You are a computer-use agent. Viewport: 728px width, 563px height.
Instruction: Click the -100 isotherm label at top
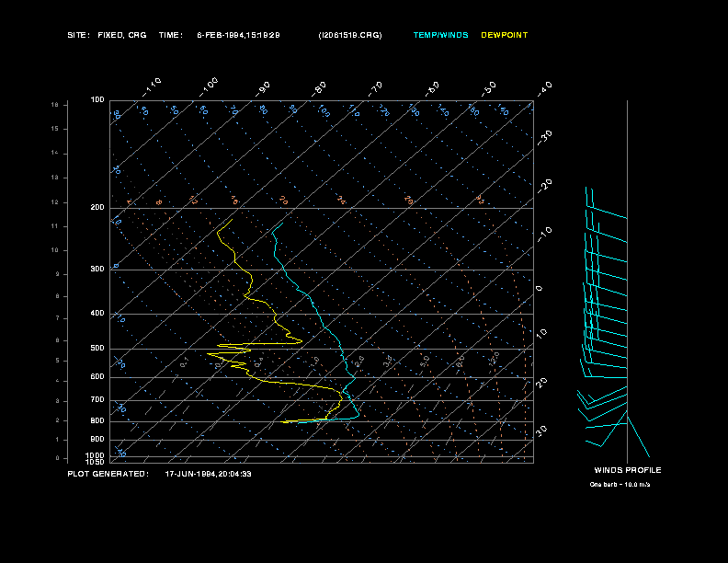(x=209, y=87)
